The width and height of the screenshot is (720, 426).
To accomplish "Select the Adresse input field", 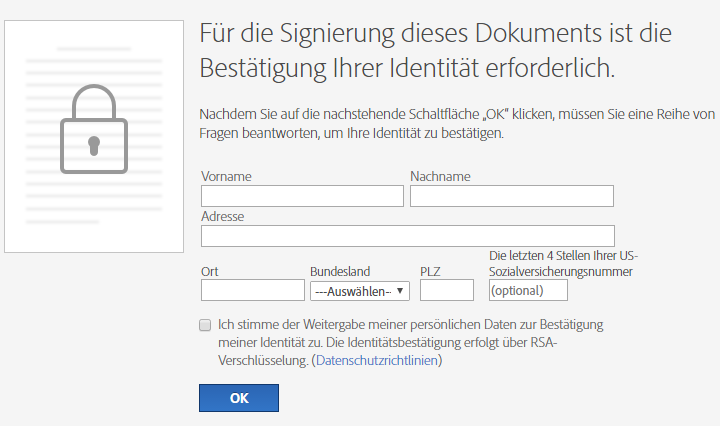I will click(407, 236).
